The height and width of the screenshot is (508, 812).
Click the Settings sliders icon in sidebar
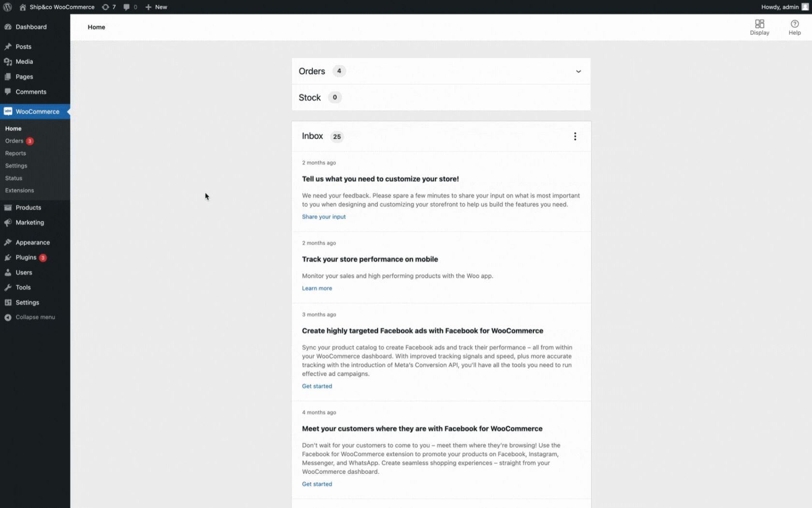pyautogui.click(x=8, y=302)
